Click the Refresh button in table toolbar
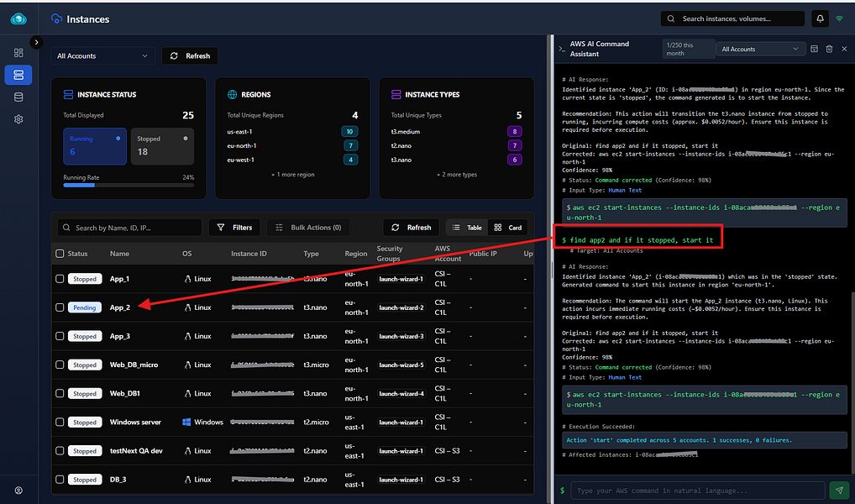855x504 pixels. tap(412, 228)
